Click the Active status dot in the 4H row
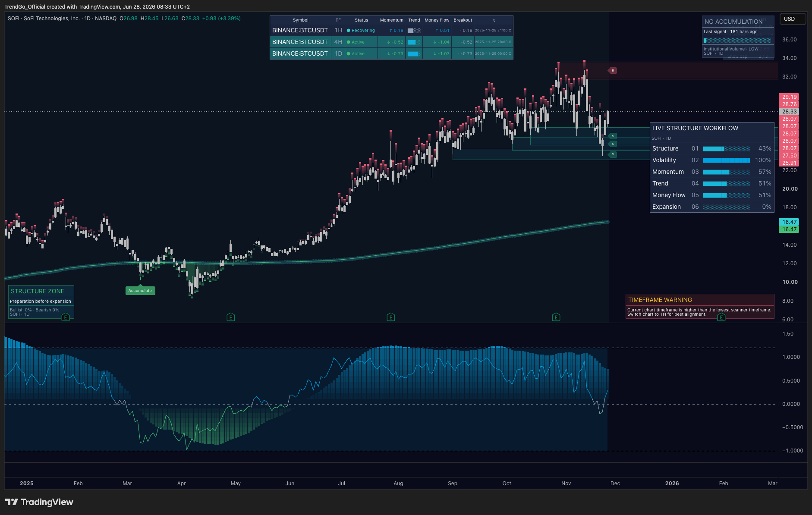Image resolution: width=812 pixels, height=515 pixels. [349, 42]
